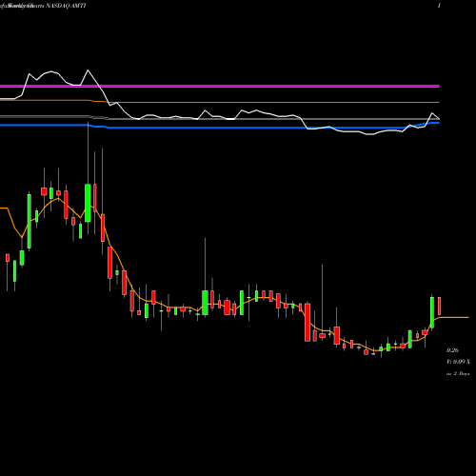The image size is (476, 476).
Task: Click the 'in 2 Days' label
Action: (458, 374)
